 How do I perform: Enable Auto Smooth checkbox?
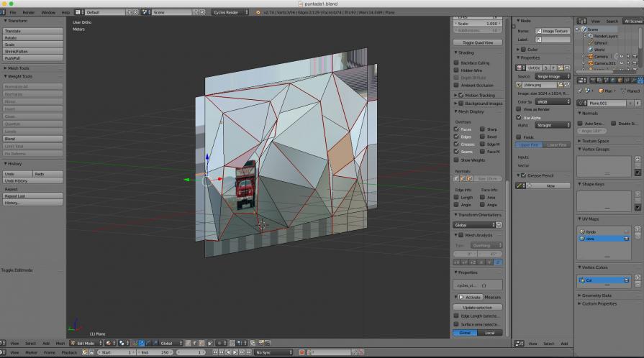pyautogui.click(x=580, y=123)
